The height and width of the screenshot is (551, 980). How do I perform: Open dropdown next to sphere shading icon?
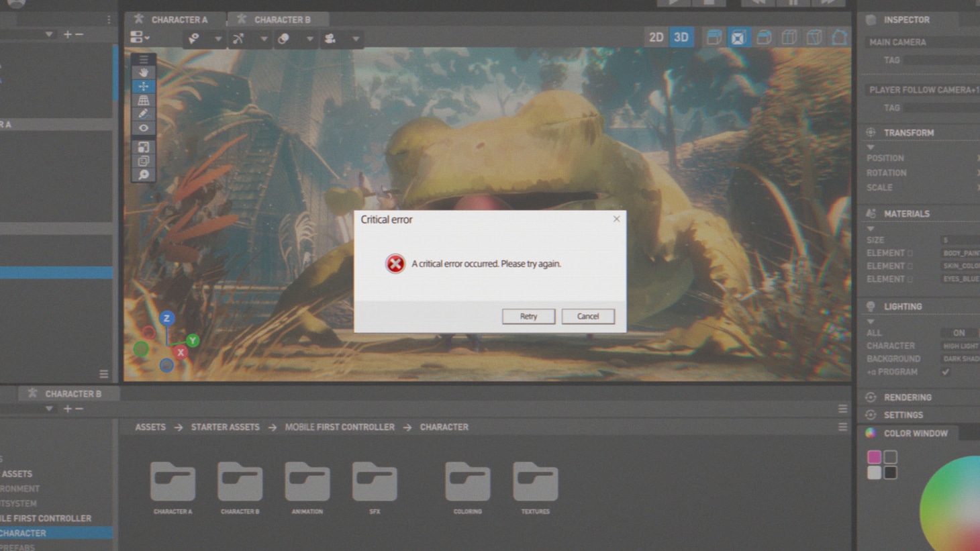[x=309, y=39]
